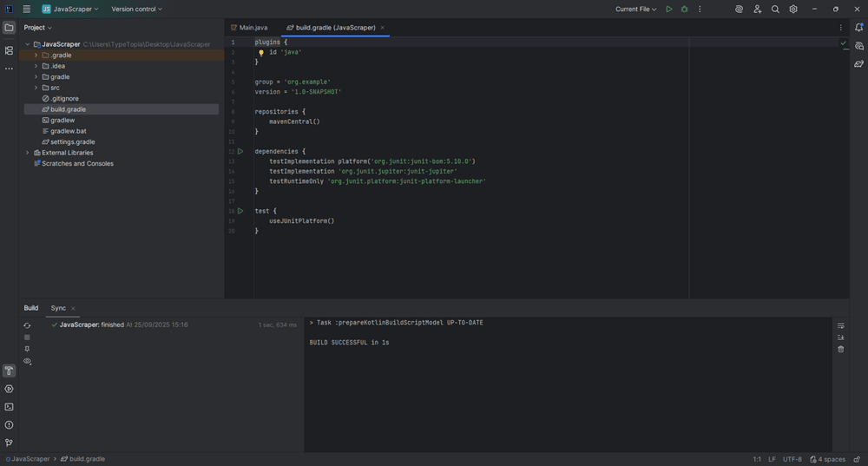Expand the src folder in project tree
The height and width of the screenshot is (466, 868).
click(x=36, y=88)
